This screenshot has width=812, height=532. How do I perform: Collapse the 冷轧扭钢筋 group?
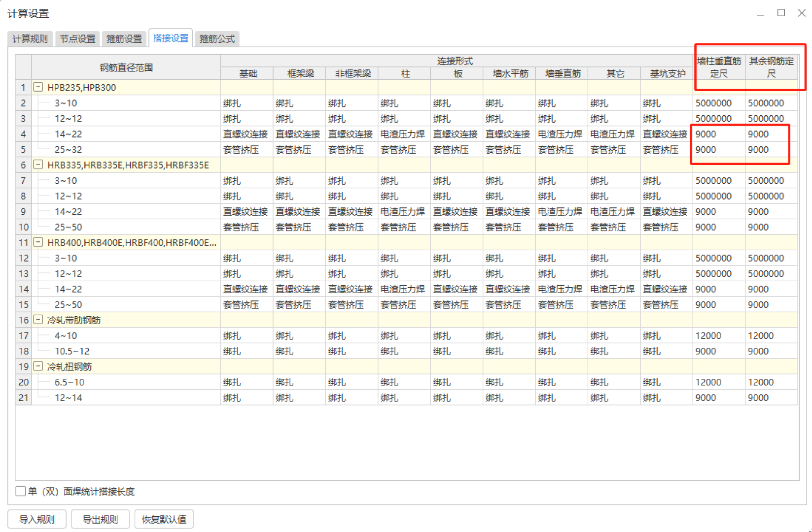(38, 366)
